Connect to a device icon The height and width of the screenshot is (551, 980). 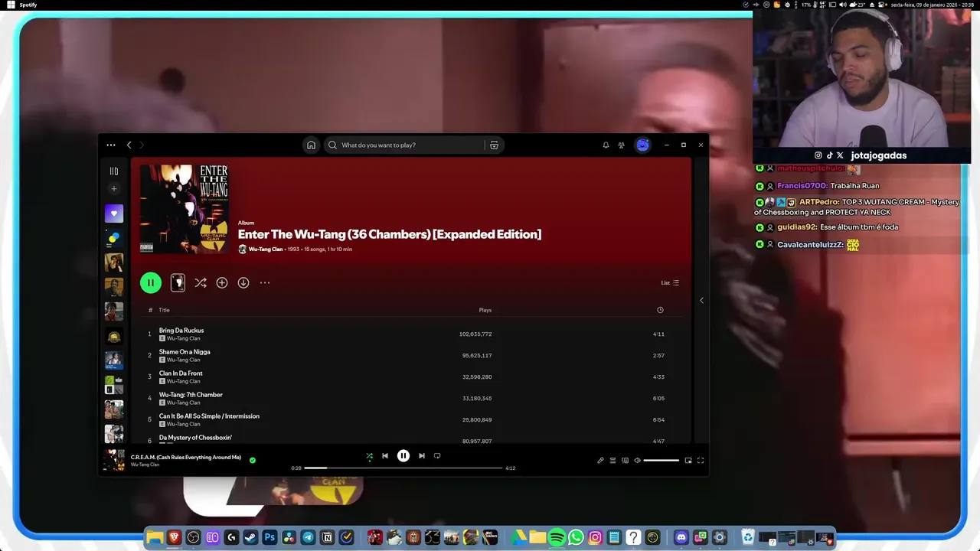click(625, 460)
